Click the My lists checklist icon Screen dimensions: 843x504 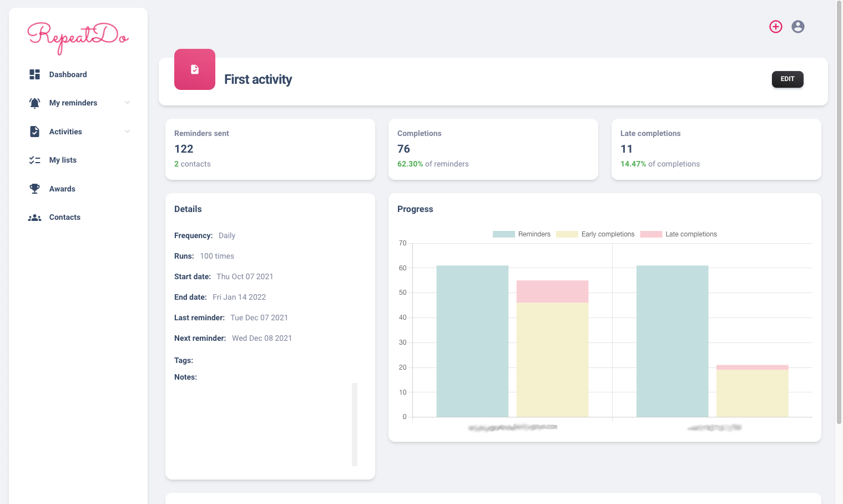click(35, 160)
